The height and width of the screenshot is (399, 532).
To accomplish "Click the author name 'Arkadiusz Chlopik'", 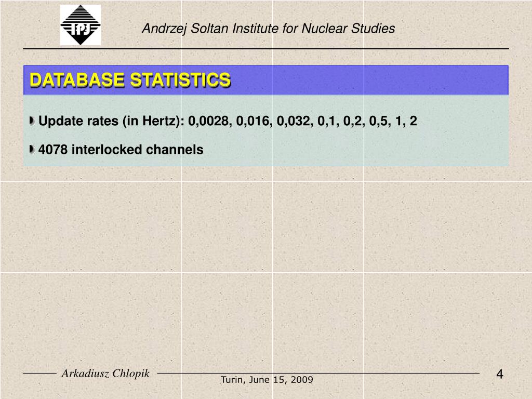I will click(105, 373).
